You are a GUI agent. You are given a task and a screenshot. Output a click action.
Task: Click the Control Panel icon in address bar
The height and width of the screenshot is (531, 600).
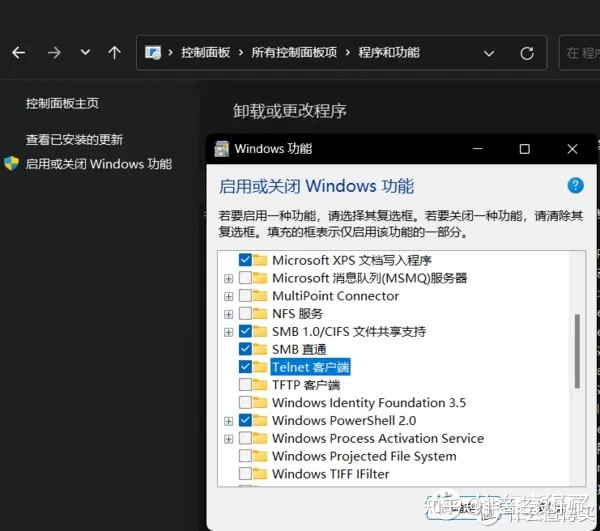tap(153, 53)
